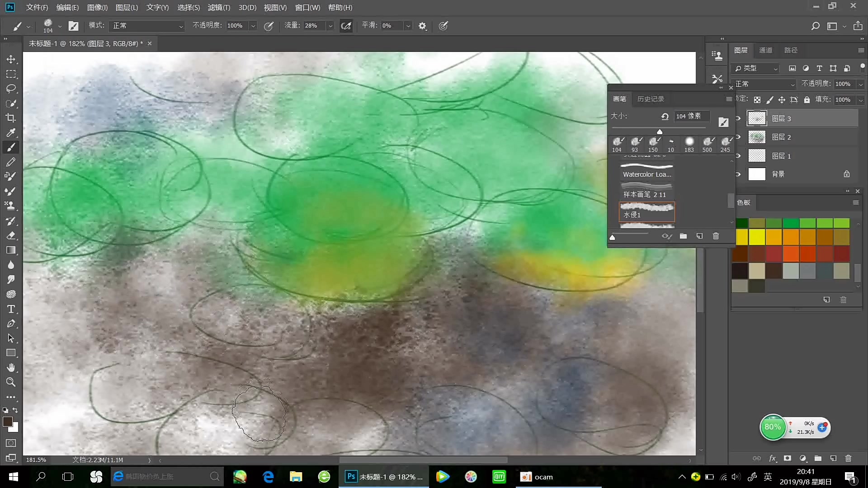Click the trash icon in brush panel
The height and width of the screenshot is (488, 868).
(x=716, y=236)
